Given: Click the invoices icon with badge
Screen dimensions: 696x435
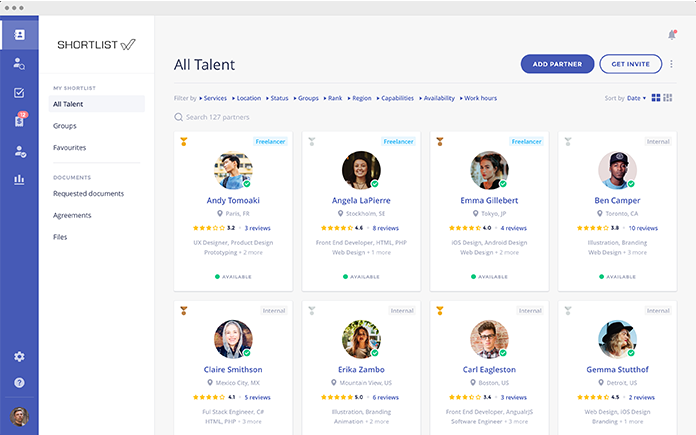Looking at the screenshot, I should 19,121.
